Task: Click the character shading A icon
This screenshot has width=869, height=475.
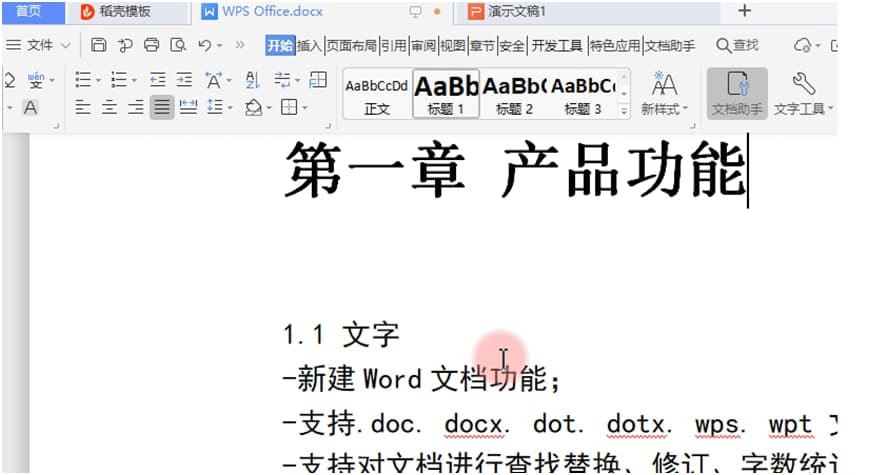Action: [x=30, y=108]
